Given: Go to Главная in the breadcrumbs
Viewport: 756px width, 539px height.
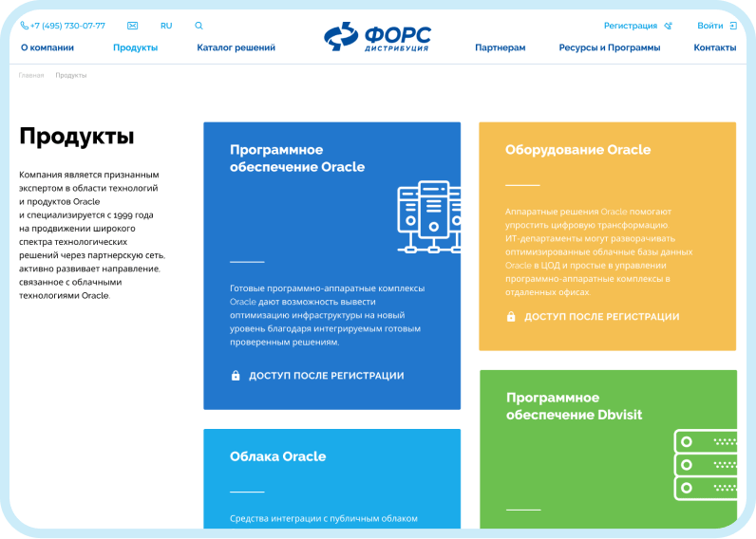Looking at the screenshot, I should (x=31, y=75).
